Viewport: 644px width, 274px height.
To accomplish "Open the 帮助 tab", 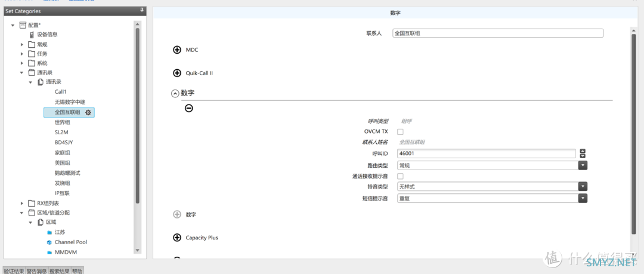I will [x=77, y=271].
